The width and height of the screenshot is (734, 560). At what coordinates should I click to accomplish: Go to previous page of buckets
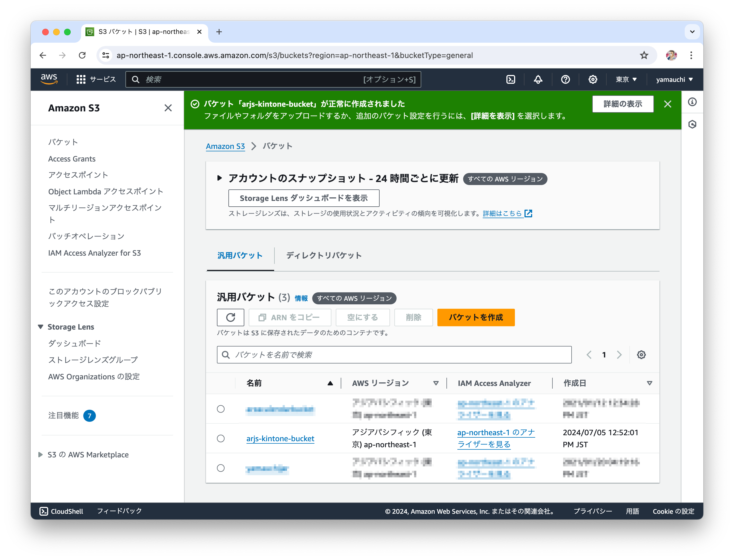point(589,355)
